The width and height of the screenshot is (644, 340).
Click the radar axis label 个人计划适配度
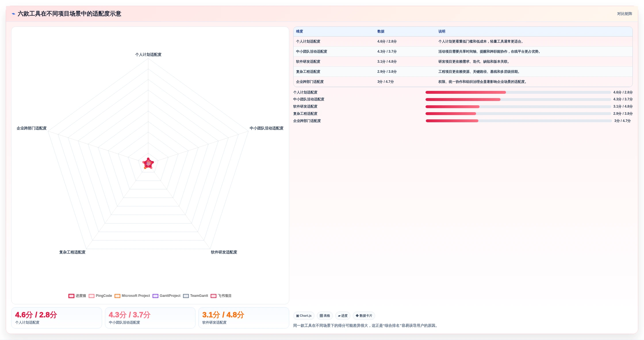[x=148, y=55]
